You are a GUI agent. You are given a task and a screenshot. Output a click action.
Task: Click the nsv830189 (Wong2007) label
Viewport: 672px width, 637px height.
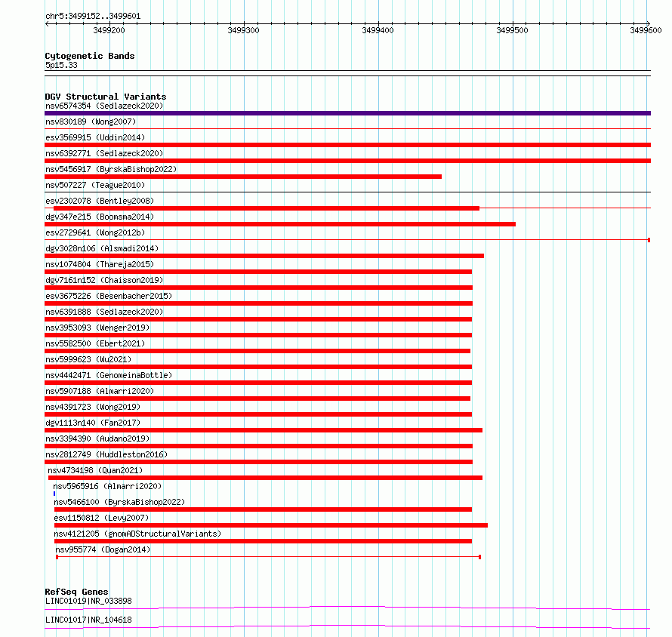pos(91,122)
